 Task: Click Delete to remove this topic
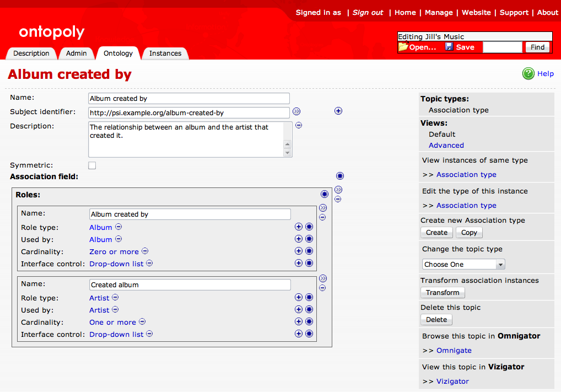tap(436, 319)
